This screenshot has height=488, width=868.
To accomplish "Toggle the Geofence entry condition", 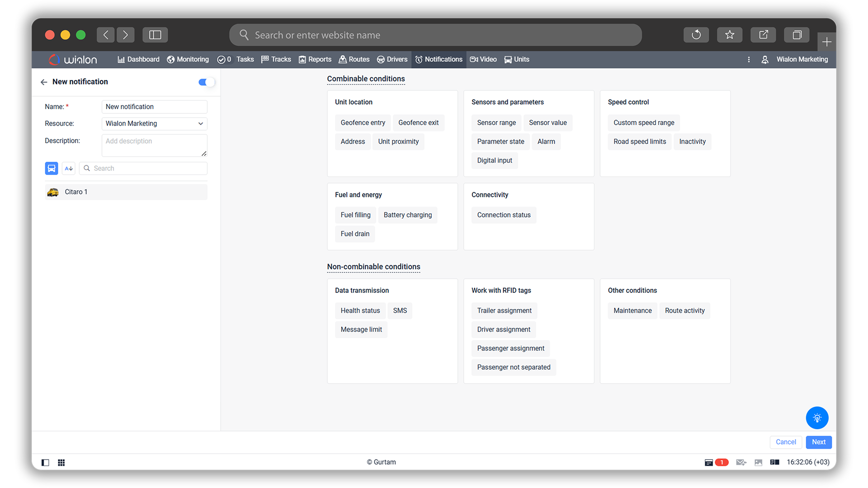I will [x=363, y=122].
